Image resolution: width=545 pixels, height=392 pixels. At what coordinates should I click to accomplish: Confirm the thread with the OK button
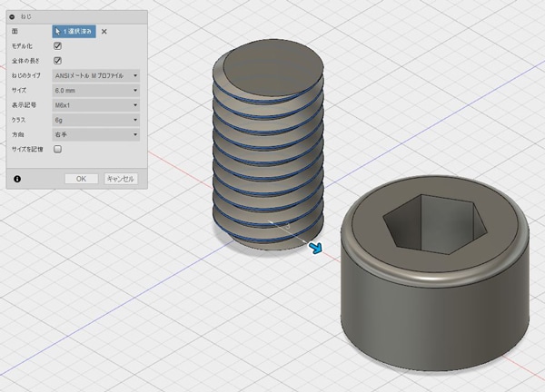(82, 179)
